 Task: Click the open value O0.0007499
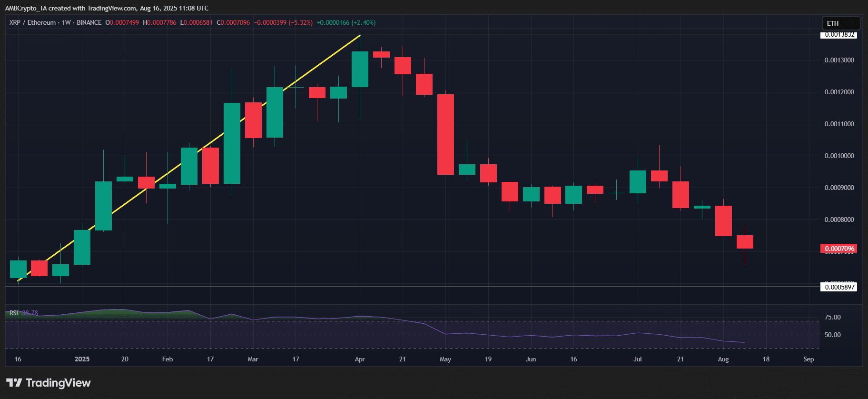coord(122,22)
